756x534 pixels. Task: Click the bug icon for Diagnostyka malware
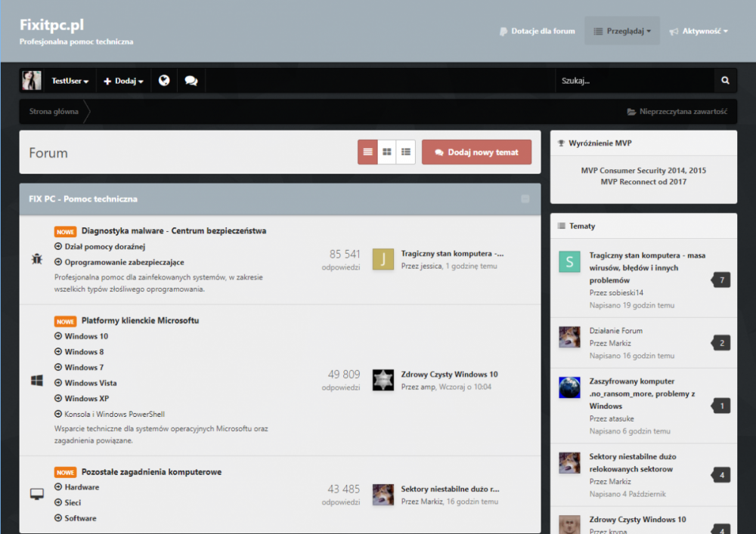tap(36, 259)
